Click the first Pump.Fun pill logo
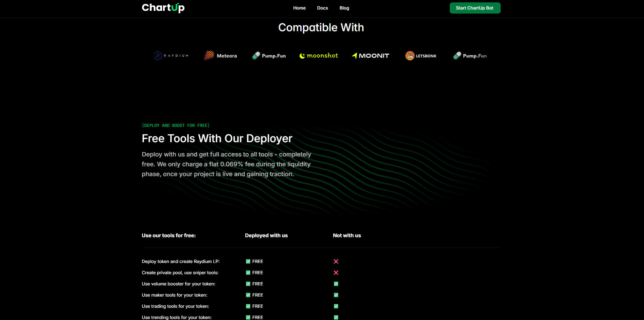The image size is (644, 320). click(269, 56)
